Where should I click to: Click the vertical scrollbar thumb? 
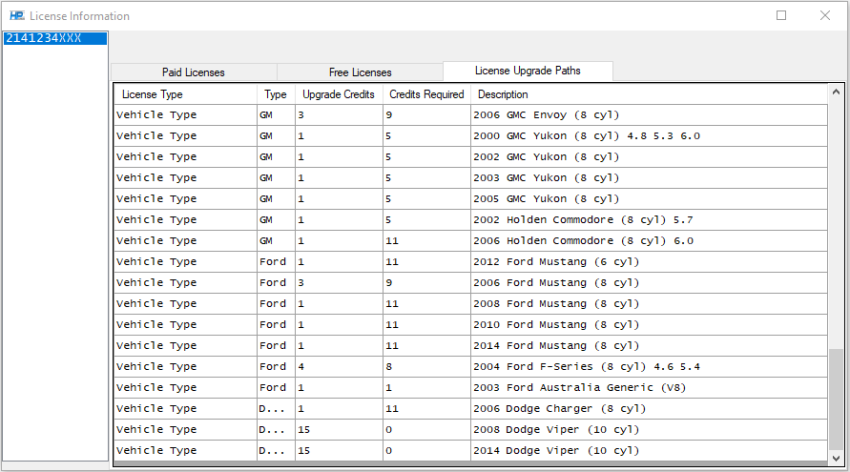point(836,398)
